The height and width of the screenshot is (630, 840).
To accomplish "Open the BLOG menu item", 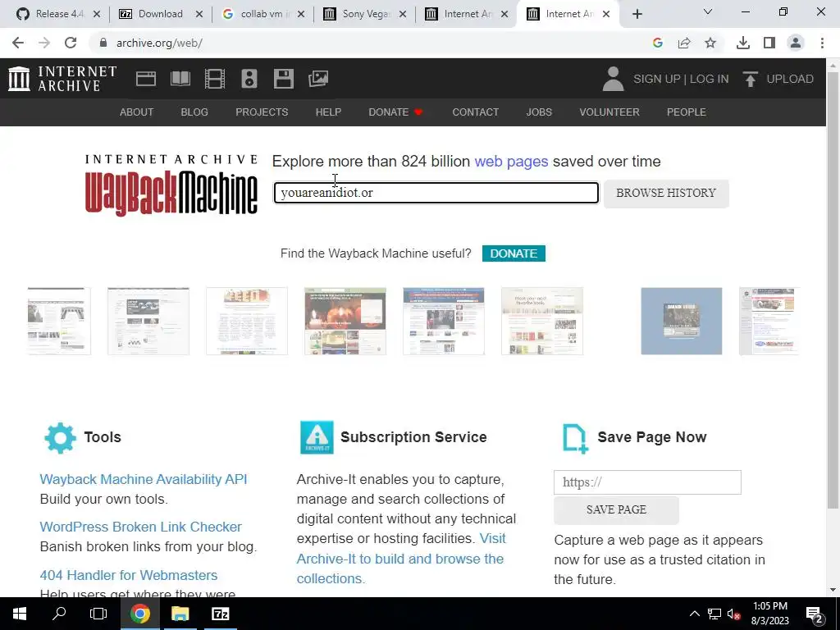I will coord(194,112).
